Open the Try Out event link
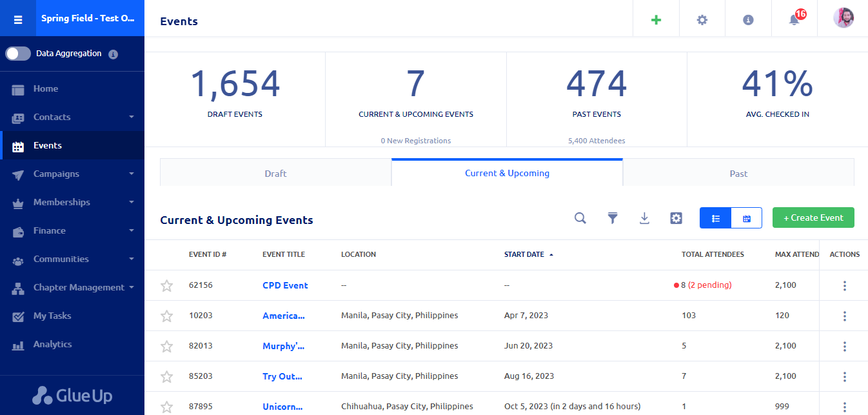The height and width of the screenshot is (415, 868). [282, 376]
